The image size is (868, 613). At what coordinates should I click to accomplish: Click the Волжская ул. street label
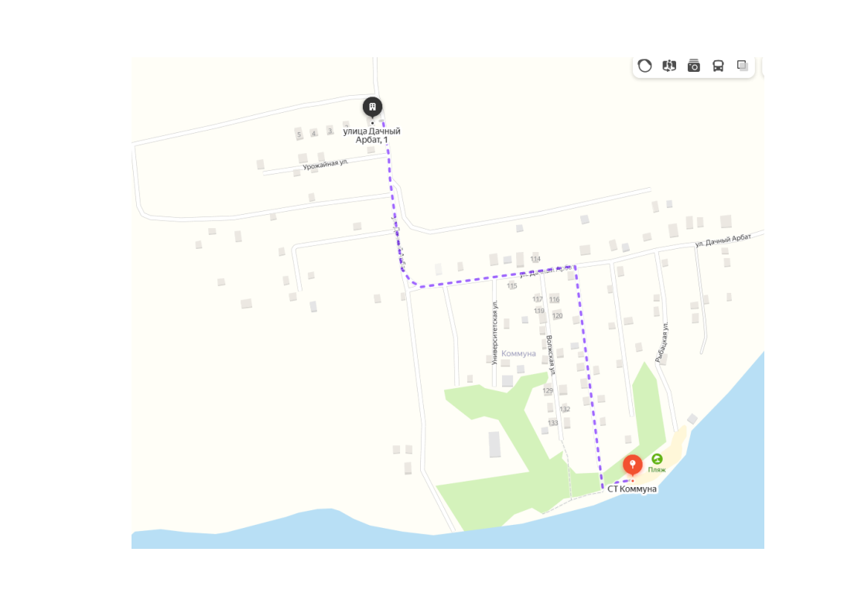click(x=551, y=355)
